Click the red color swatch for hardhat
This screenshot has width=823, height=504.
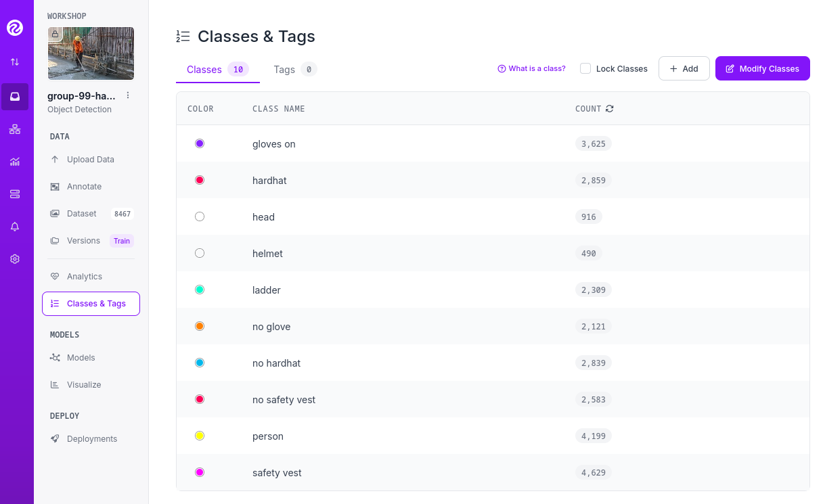pos(200,180)
